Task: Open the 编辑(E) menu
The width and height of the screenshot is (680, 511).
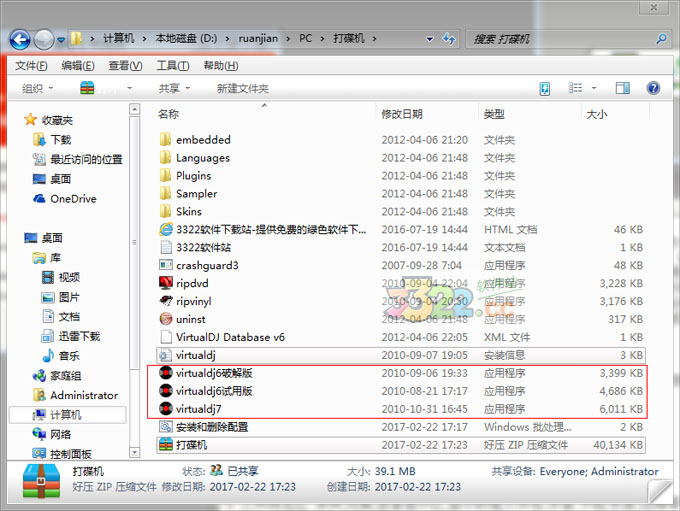Action: [78, 66]
